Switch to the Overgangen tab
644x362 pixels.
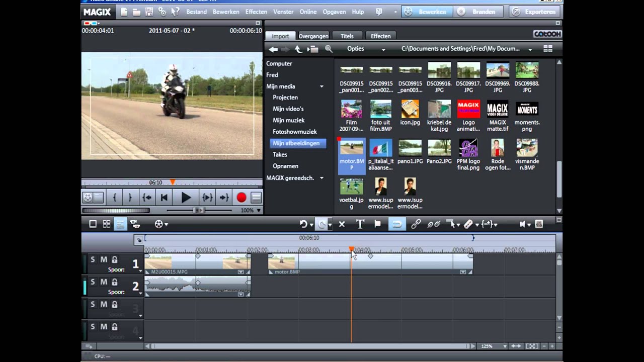coord(313,36)
